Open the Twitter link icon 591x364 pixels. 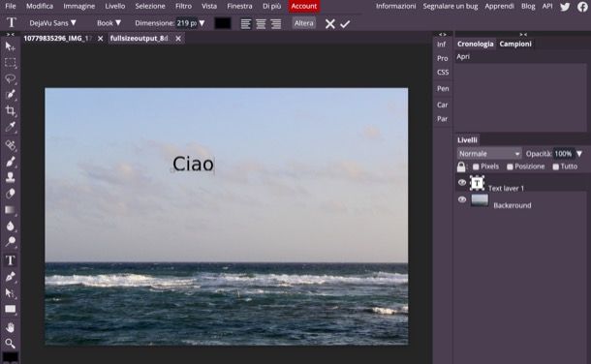(565, 7)
